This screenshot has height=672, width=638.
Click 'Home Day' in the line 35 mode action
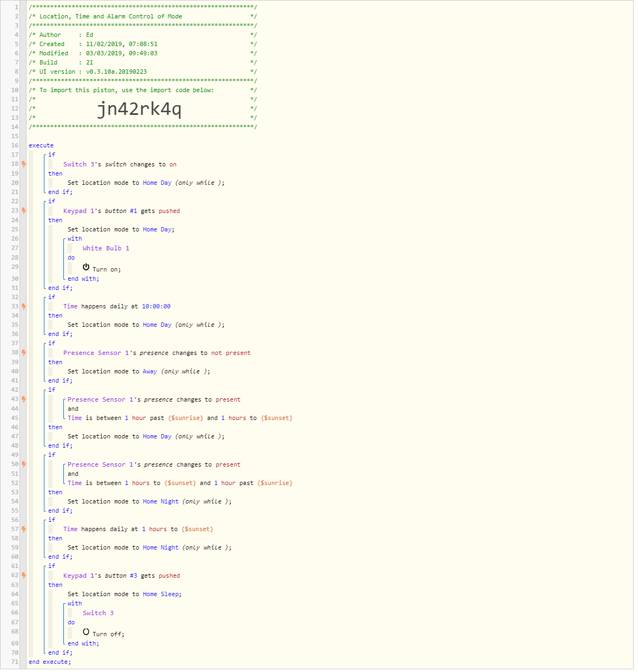(x=157, y=325)
